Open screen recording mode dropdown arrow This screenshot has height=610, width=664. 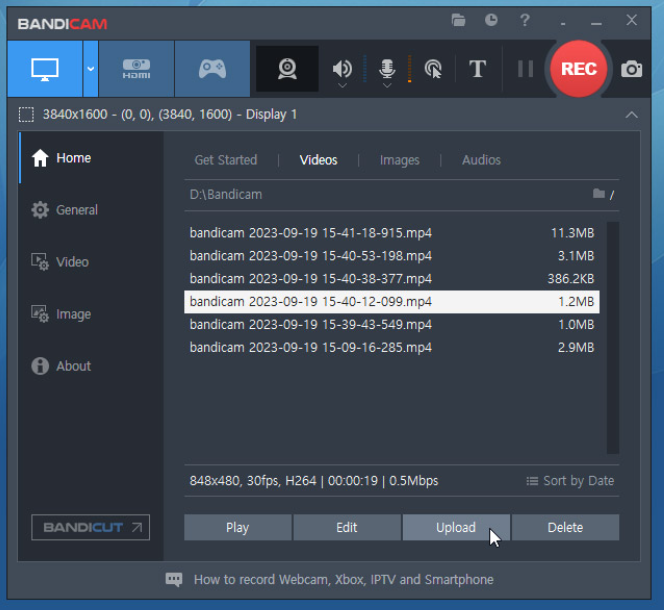(91, 69)
